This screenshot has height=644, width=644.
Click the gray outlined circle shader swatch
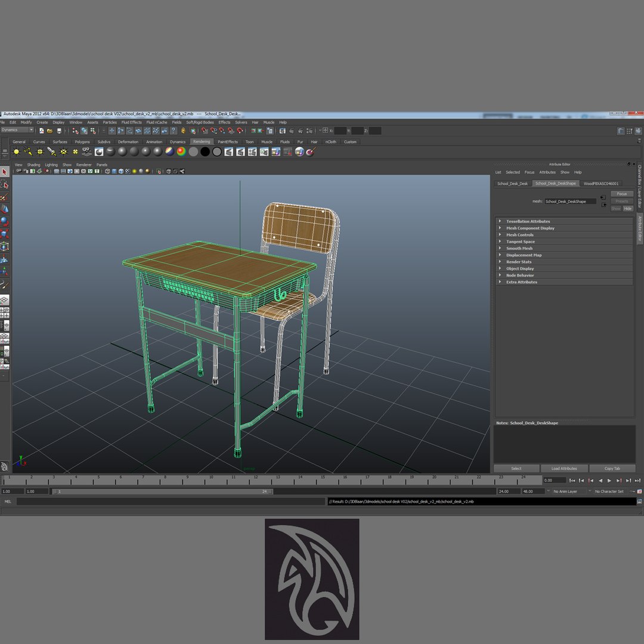217,151
